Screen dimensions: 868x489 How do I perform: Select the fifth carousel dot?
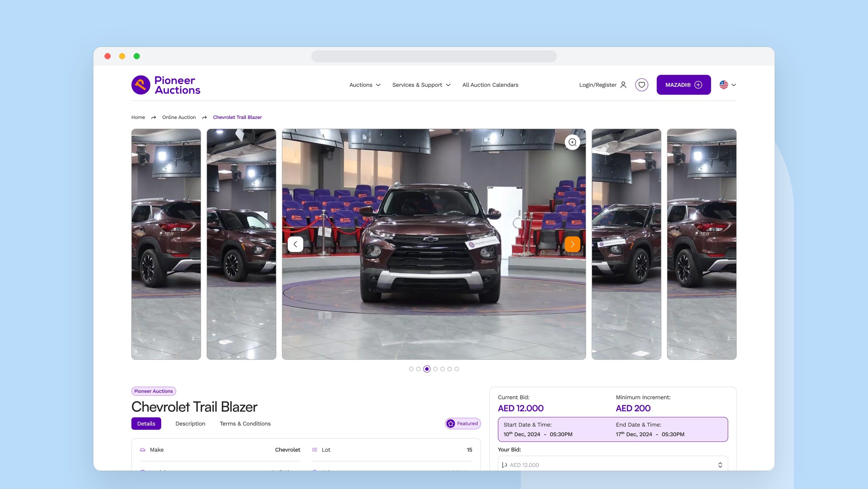(442, 369)
